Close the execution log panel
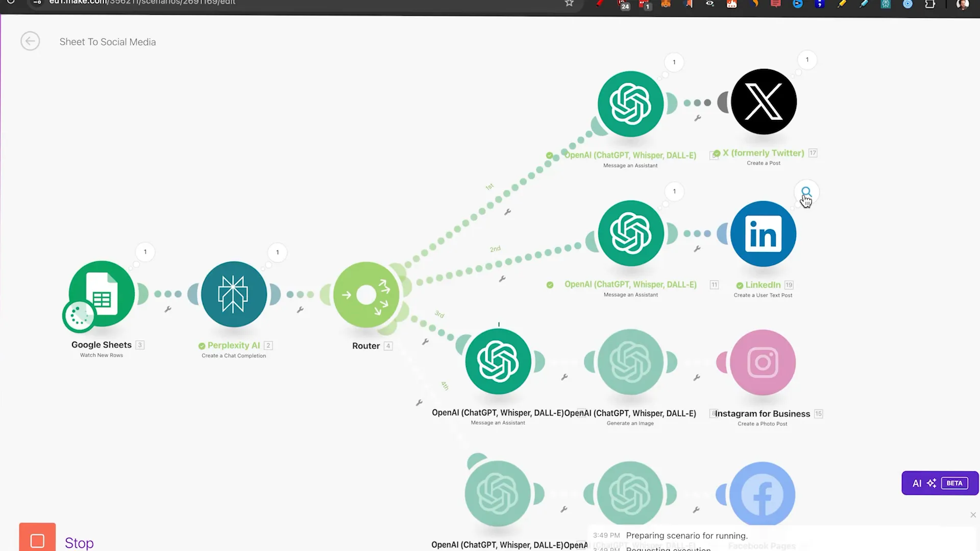The height and width of the screenshot is (551, 980). click(973, 515)
